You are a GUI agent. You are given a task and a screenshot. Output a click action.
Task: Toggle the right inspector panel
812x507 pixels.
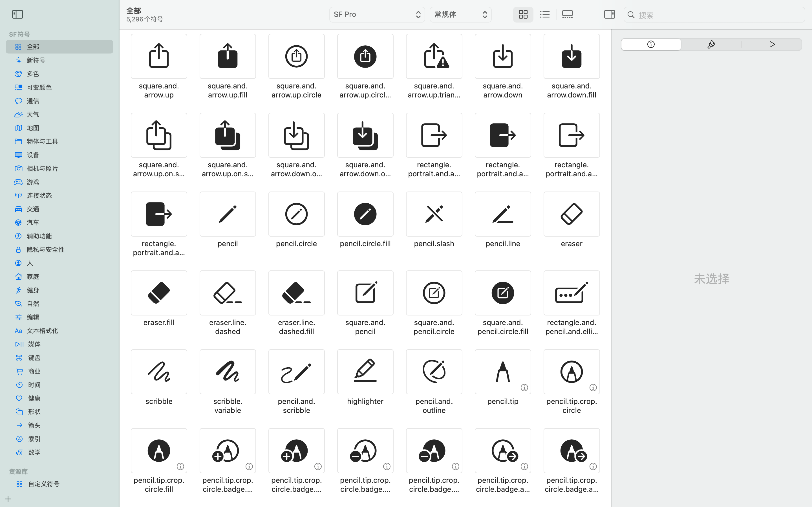click(x=609, y=14)
